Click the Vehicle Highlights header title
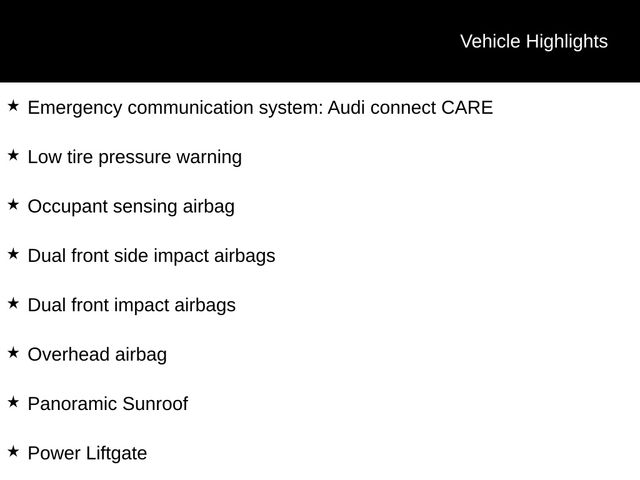Image resolution: width=640 pixels, height=480 pixels. coord(533,41)
